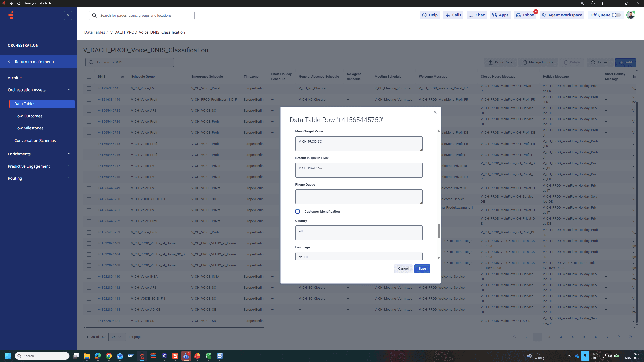Select all rows header checkbox
The width and height of the screenshot is (644, 362).
click(89, 77)
